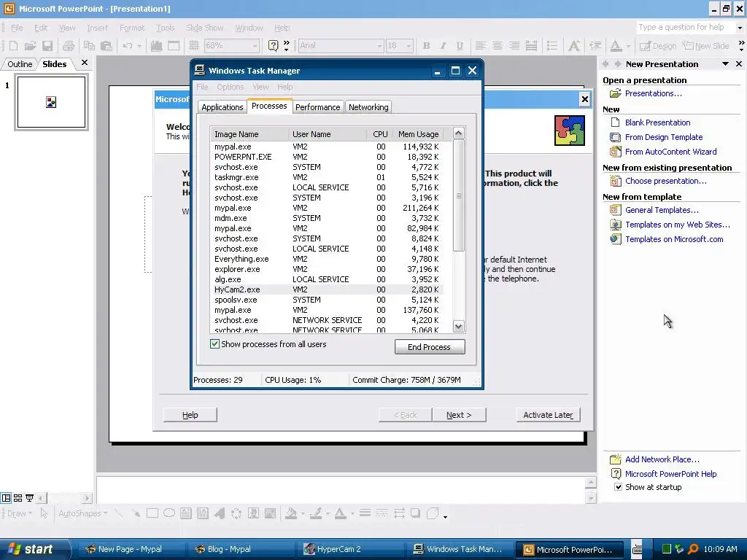This screenshot has width=747, height=560.
Task: Align text left in formatting toolbar
Action: tap(480, 46)
